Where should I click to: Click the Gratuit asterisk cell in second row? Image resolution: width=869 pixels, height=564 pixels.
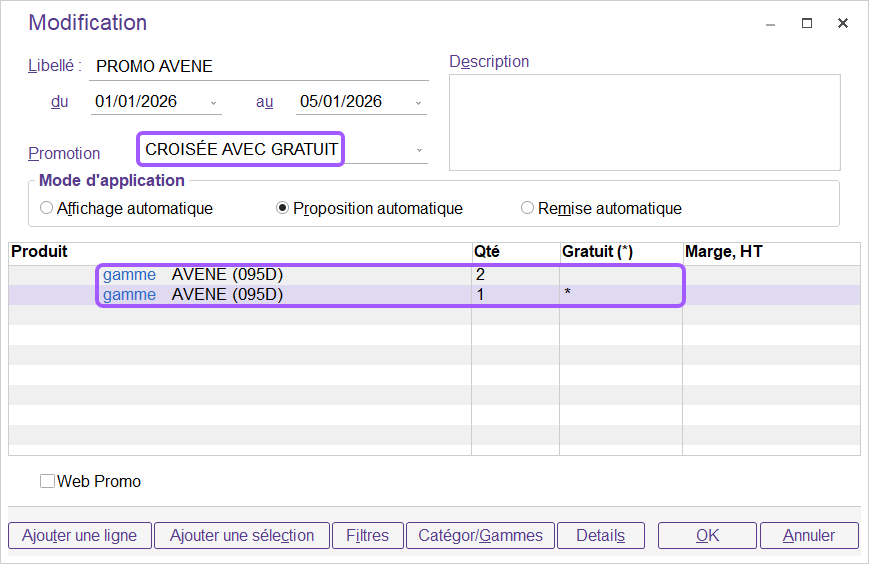(x=568, y=295)
